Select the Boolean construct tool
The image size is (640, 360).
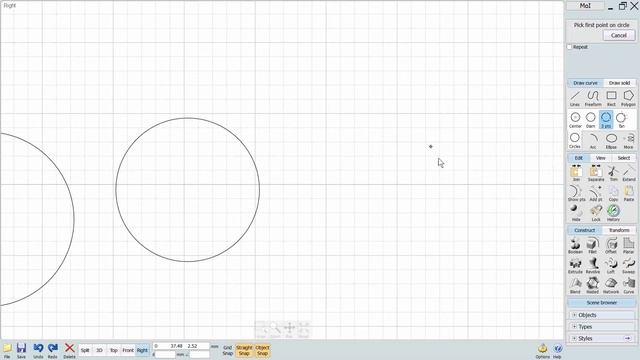click(x=575, y=245)
